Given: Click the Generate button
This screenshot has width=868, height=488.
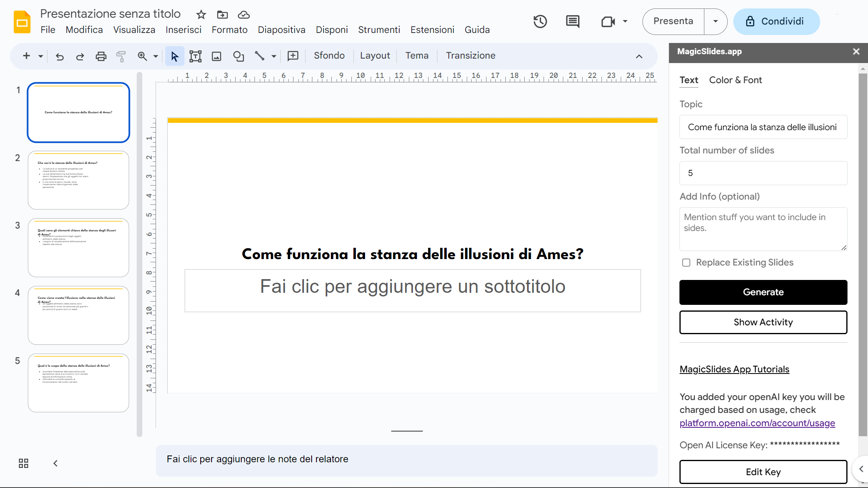Looking at the screenshot, I should click(x=763, y=292).
